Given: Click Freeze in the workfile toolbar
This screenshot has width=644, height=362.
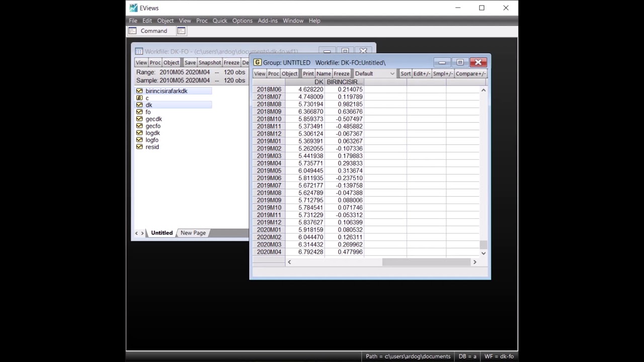Looking at the screenshot, I should click(231, 62).
